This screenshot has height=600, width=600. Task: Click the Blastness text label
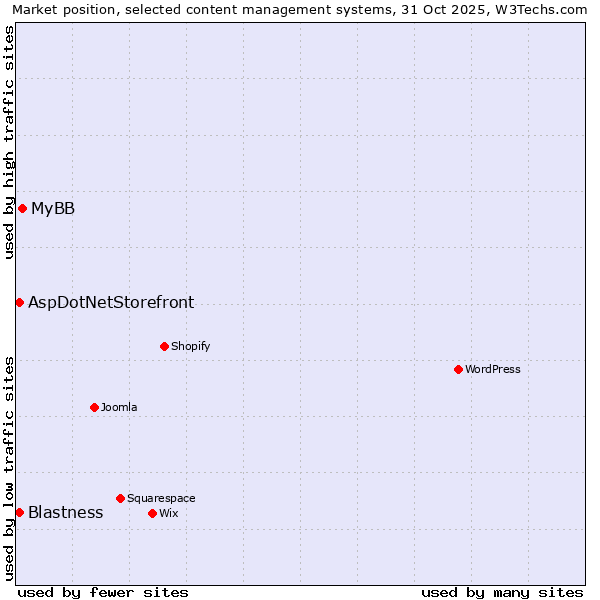[65, 512]
